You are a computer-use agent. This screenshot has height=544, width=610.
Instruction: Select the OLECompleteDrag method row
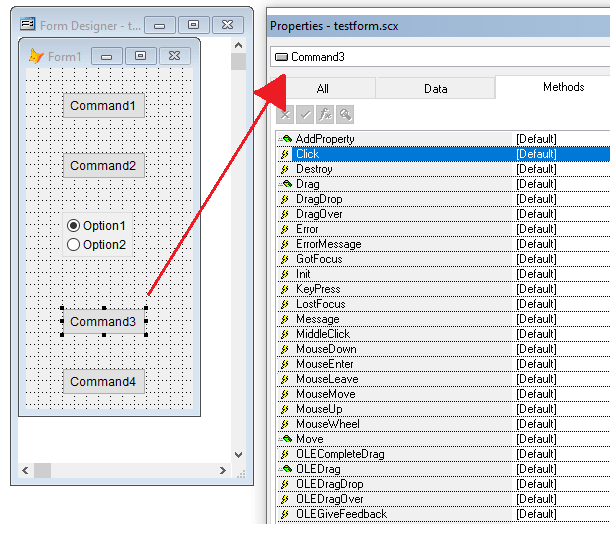tap(443, 454)
